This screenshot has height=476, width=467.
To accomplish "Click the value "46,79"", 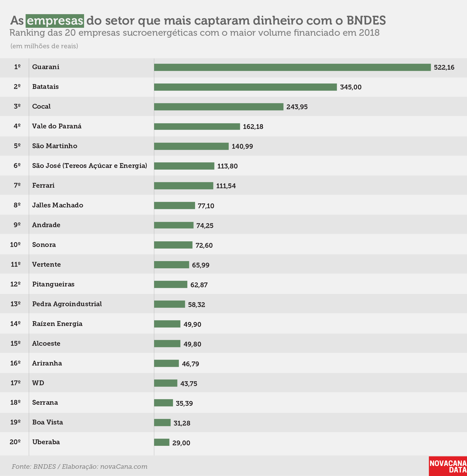I will click(191, 364).
